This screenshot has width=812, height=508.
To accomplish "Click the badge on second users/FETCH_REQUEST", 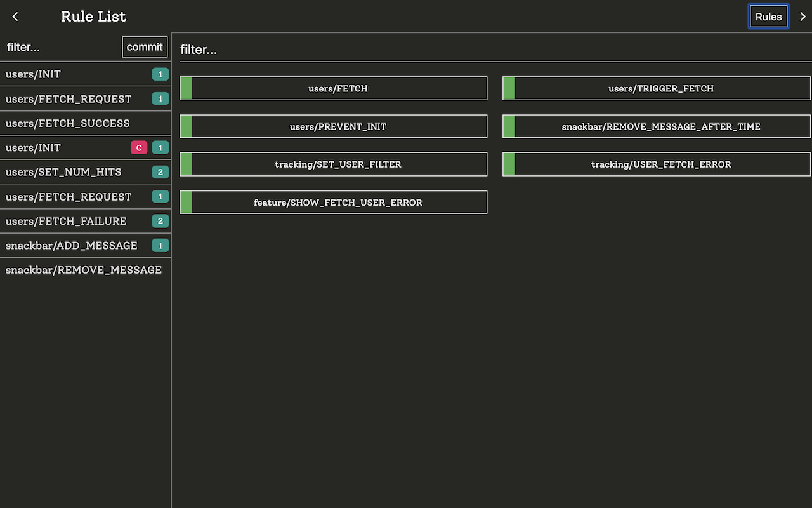I will click(x=160, y=197).
